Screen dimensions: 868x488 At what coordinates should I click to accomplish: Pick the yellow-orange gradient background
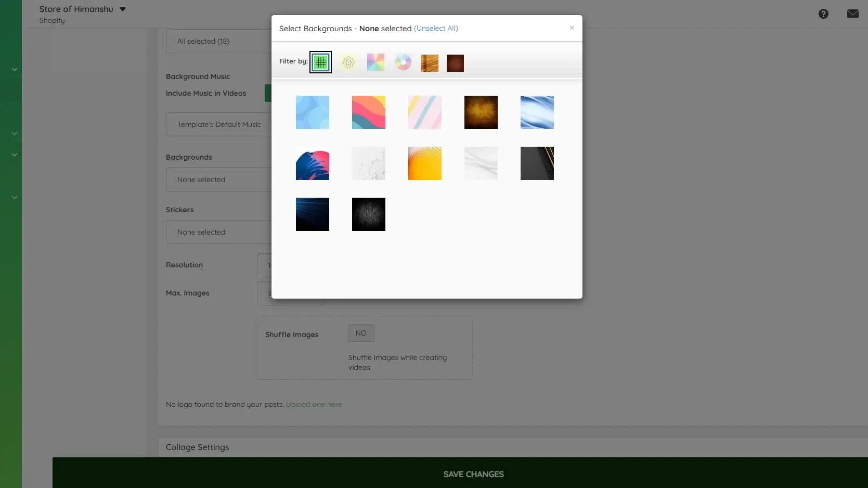pos(425,163)
